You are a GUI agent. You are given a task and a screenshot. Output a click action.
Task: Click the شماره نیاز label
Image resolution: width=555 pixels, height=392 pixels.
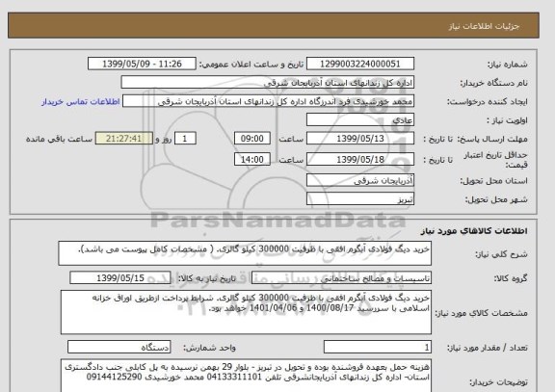508,65
